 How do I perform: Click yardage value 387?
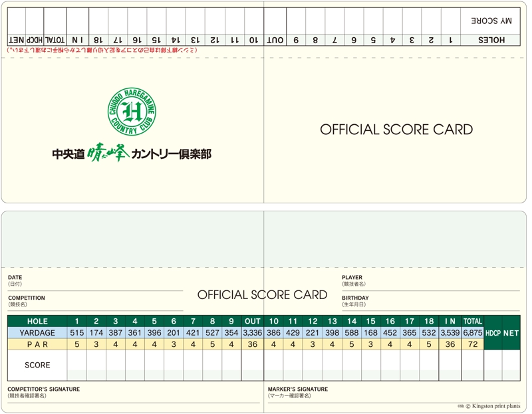(x=116, y=333)
